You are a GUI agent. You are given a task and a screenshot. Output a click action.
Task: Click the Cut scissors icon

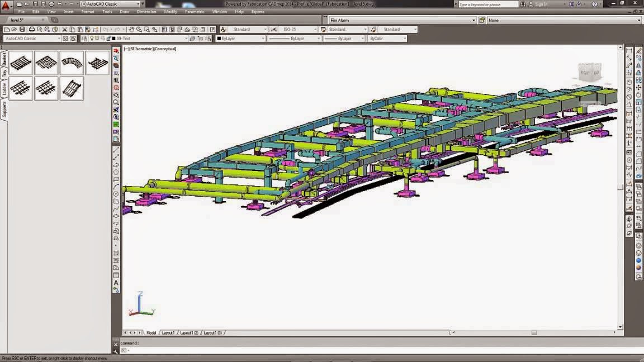click(x=64, y=30)
